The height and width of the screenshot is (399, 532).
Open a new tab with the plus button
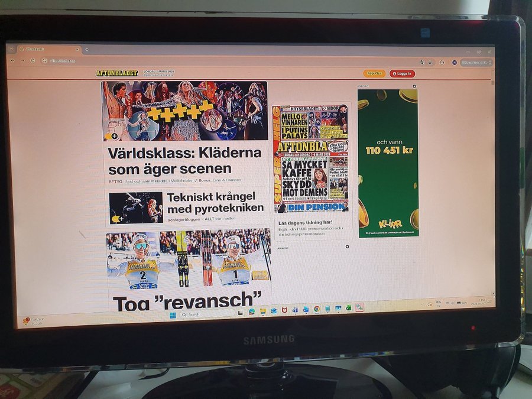(x=86, y=48)
